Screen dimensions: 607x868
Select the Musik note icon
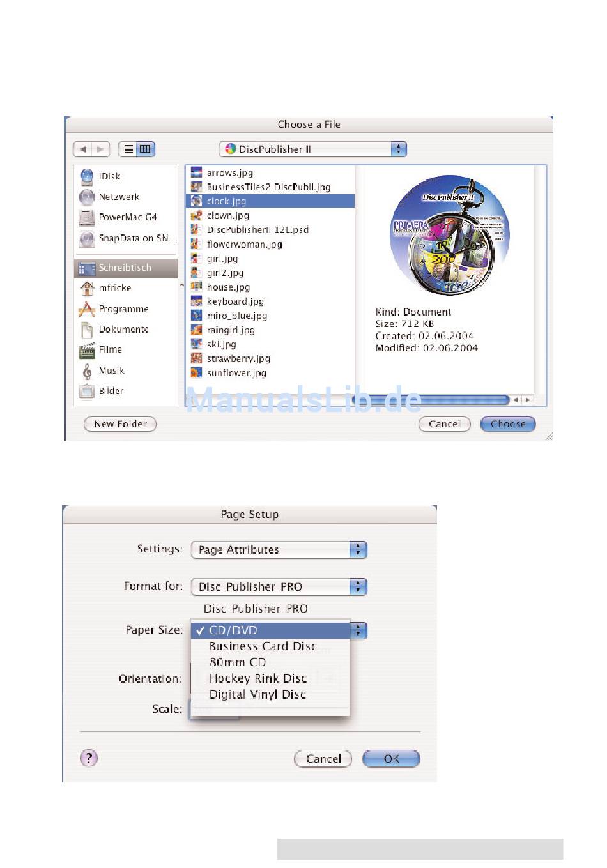tap(87, 371)
